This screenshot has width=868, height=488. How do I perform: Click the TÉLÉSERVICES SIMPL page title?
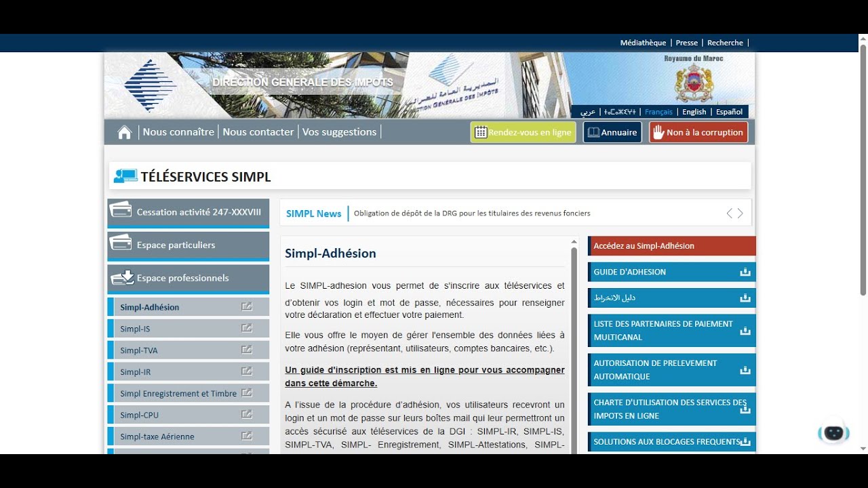click(x=205, y=177)
